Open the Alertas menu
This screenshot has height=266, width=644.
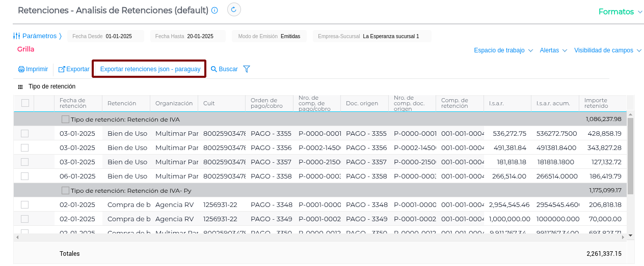click(x=553, y=50)
